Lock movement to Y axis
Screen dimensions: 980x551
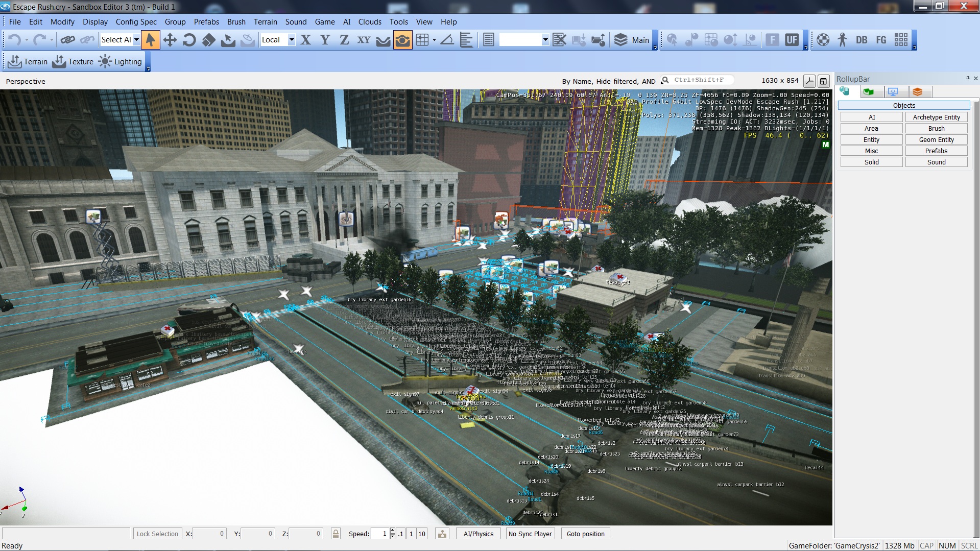point(325,40)
